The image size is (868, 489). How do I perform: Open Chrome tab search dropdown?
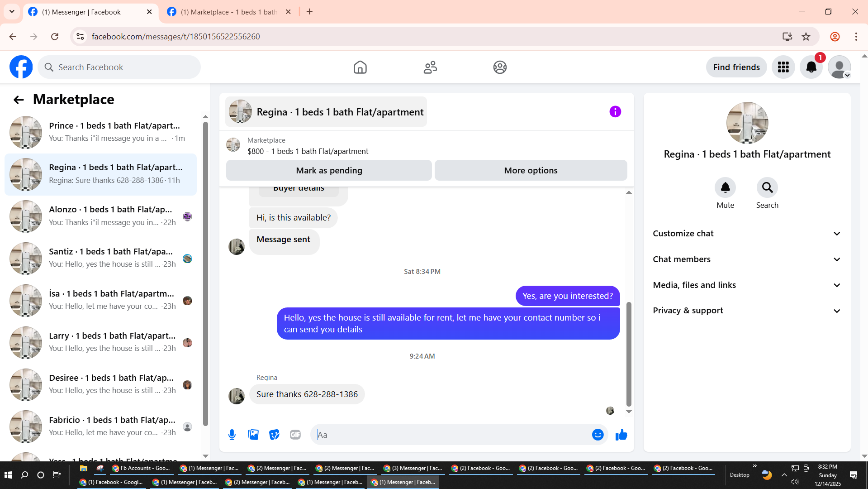12,12
